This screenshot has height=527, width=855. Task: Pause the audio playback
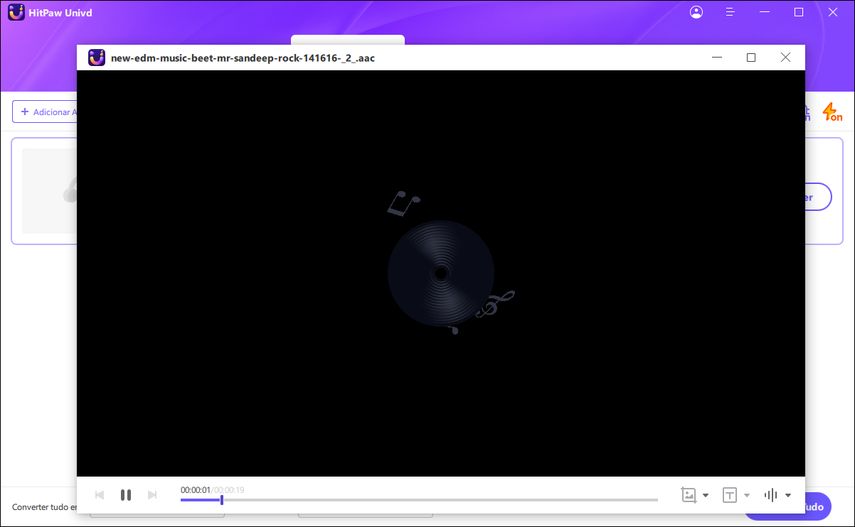pos(125,495)
